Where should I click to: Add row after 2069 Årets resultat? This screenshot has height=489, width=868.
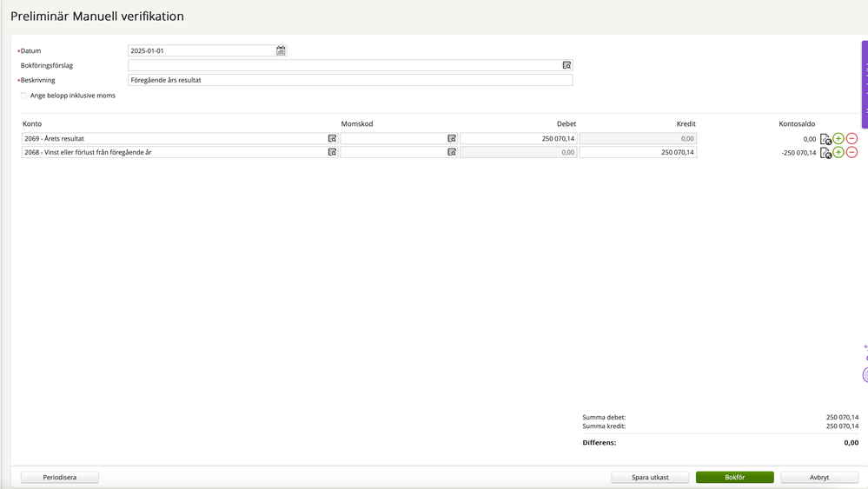pyautogui.click(x=838, y=138)
